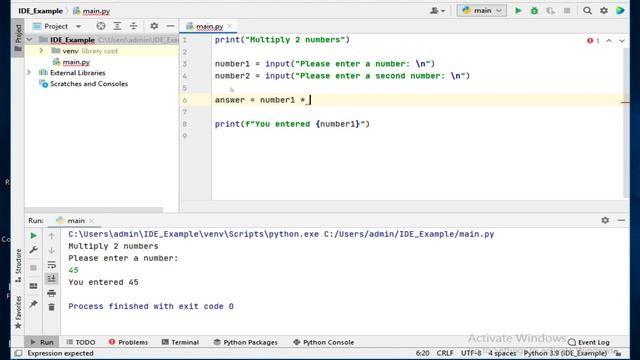Hide the Project panel with minus icon
Viewport: 640px width, 360px height.
click(170, 26)
